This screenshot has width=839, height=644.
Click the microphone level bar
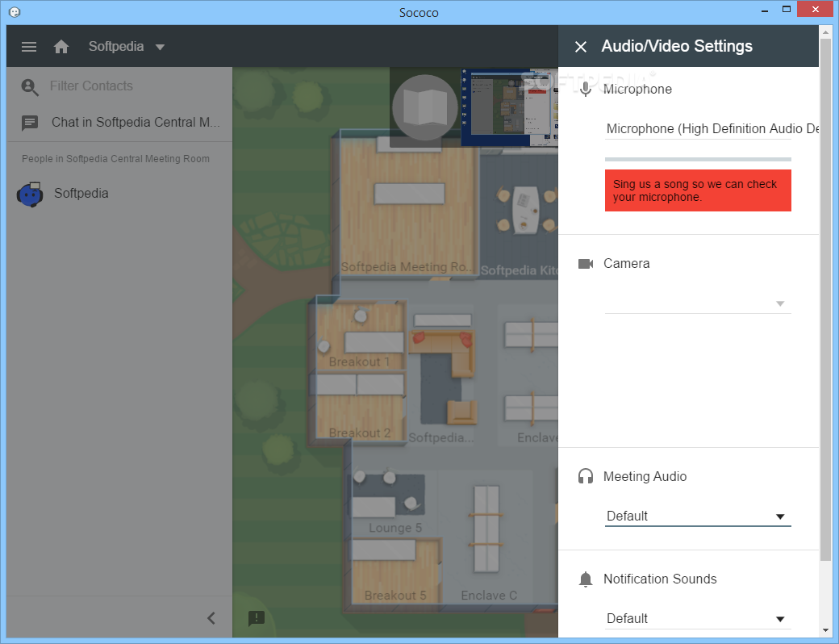698,159
